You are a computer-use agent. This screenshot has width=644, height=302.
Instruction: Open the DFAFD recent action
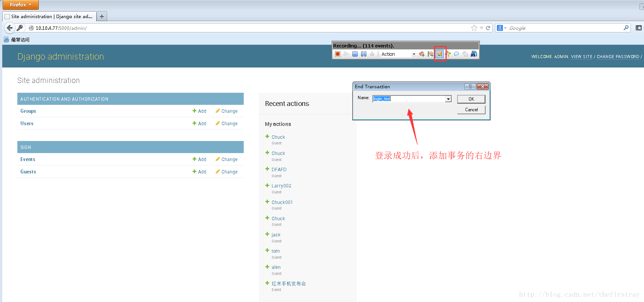279,170
